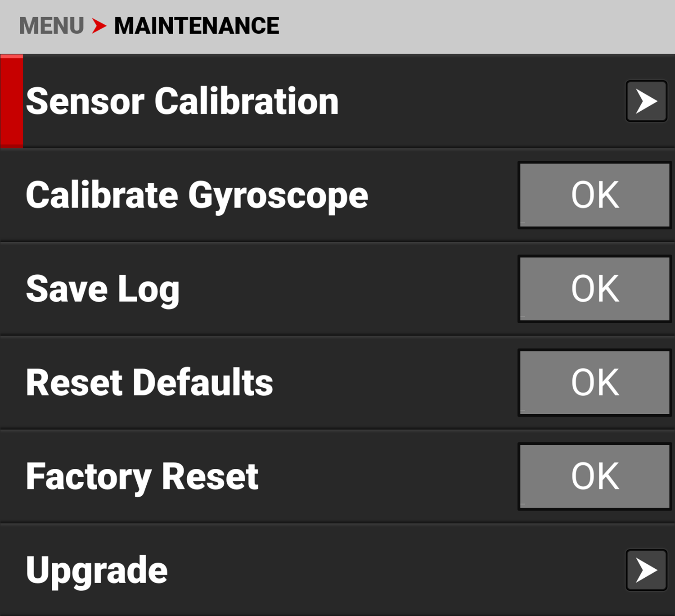Screen dimensions: 675x616
Task: Click the red breadcrumb arrow after MENU
Action: pos(99,26)
